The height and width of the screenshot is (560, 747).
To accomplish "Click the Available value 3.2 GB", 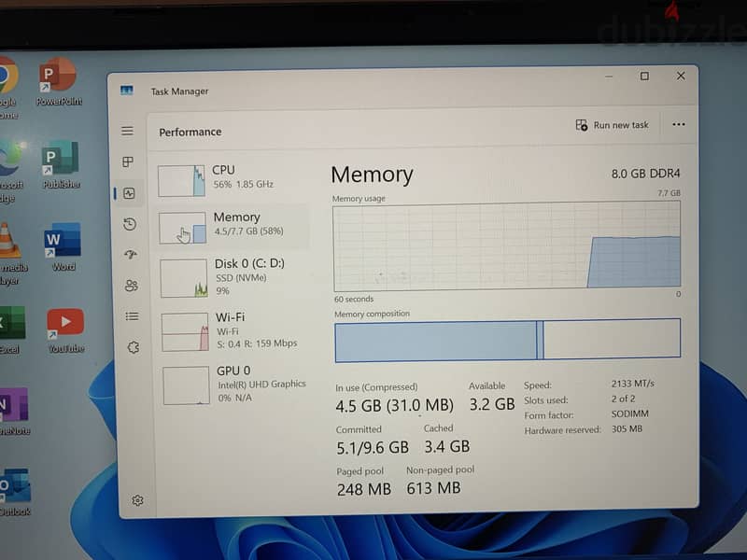I will coord(492,404).
